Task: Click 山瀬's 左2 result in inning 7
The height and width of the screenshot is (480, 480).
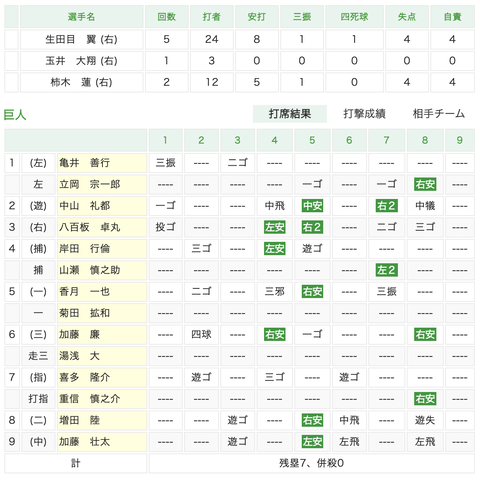Action: point(386,270)
